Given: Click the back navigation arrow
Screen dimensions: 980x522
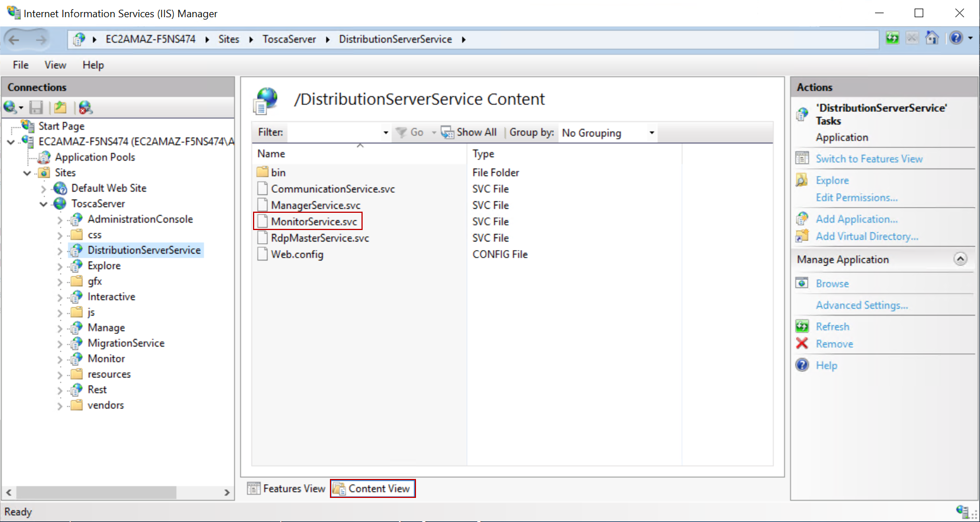Looking at the screenshot, I should (14, 40).
